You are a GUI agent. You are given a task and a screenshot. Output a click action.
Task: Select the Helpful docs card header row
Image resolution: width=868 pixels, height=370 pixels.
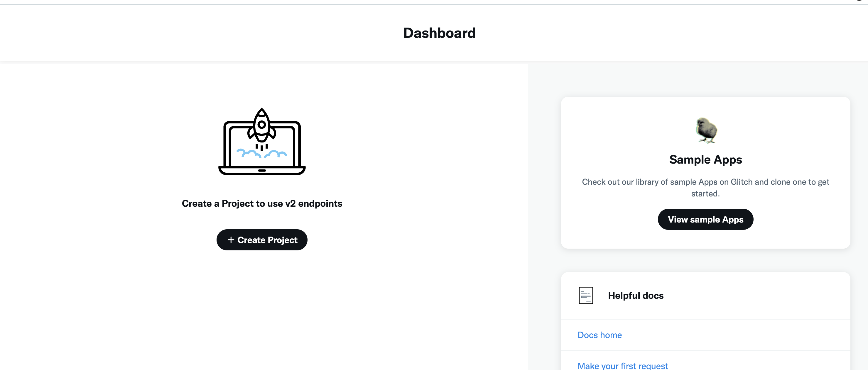coord(705,295)
